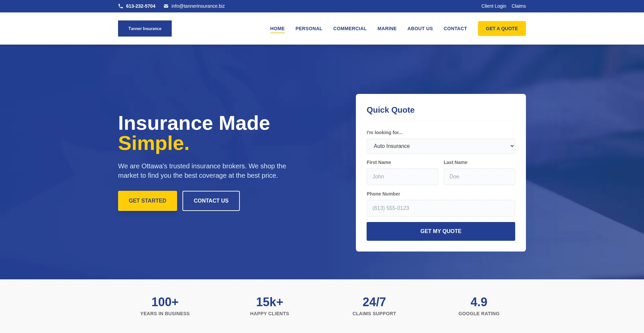
Task: Click the 100+ Years in Business stat
Action: 165,307
